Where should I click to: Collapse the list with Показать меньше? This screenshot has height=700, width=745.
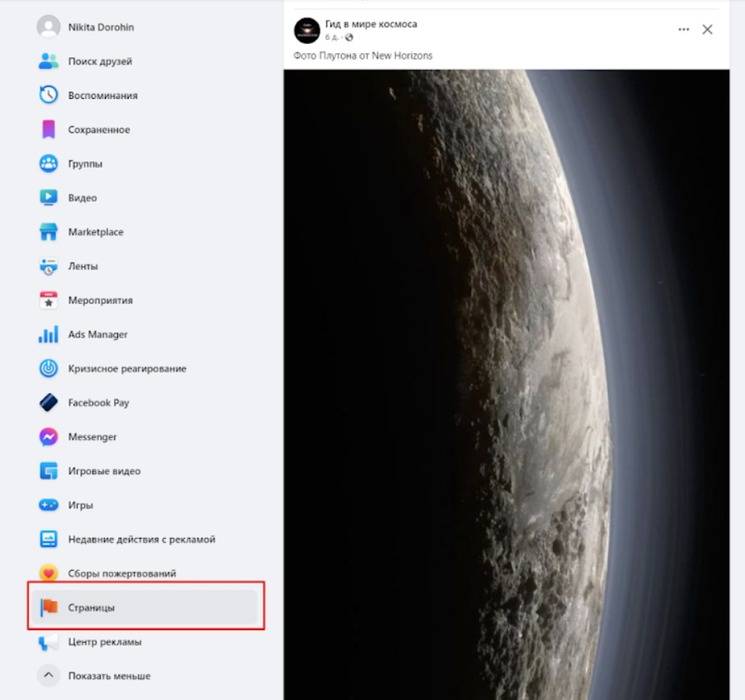coord(109,676)
